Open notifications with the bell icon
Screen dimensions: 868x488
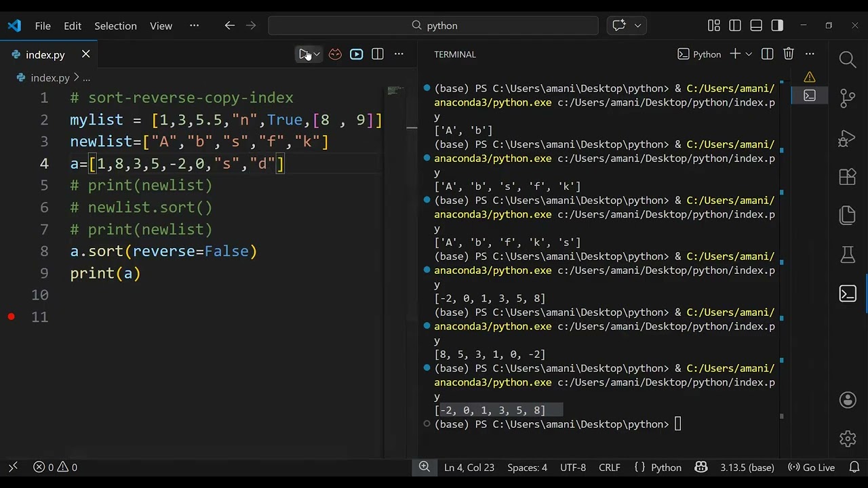pyautogui.click(x=854, y=467)
